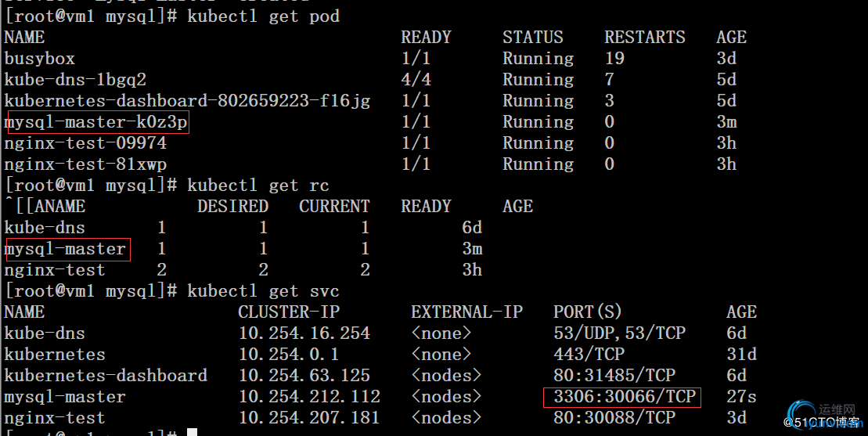This screenshot has height=436, width=868.
Task: Click age '3m' of mysql-master pod
Action: point(727,122)
